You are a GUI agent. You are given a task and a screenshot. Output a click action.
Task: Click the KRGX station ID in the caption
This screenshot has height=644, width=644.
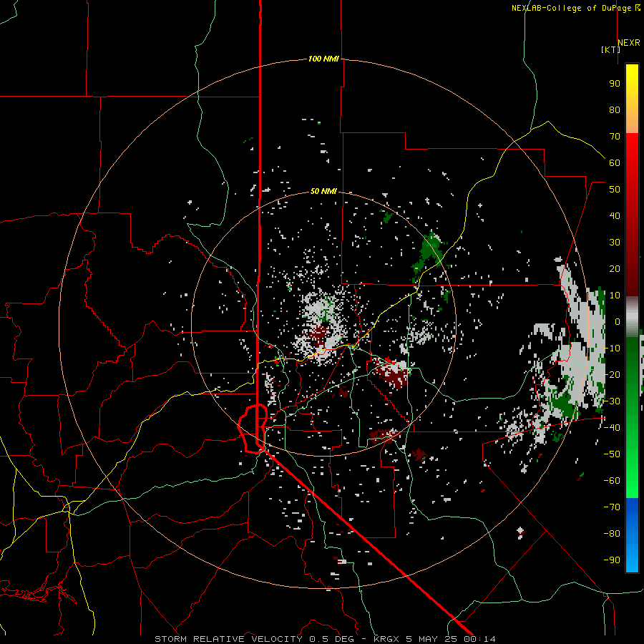point(387,639)
